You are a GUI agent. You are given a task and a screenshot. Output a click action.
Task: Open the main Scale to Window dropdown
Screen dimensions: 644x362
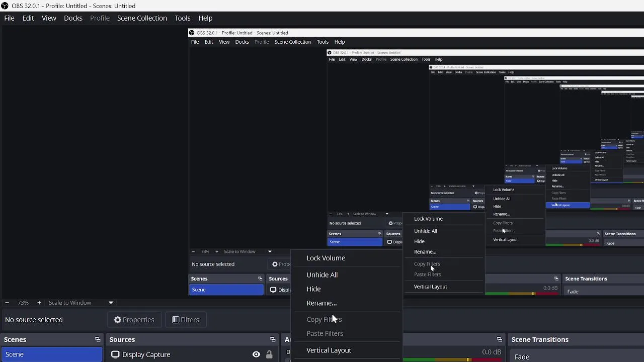coord(80,303)
